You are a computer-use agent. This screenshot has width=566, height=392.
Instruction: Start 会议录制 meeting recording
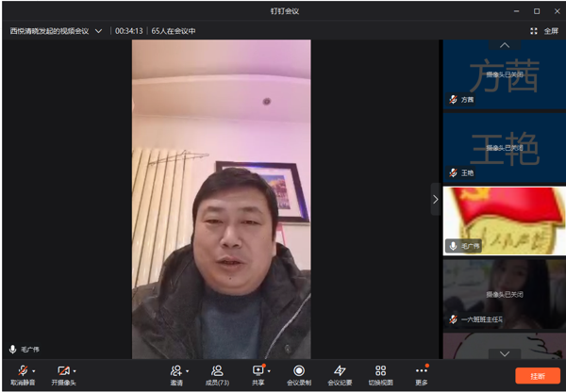pyautogui.click(x=299, y=371)
